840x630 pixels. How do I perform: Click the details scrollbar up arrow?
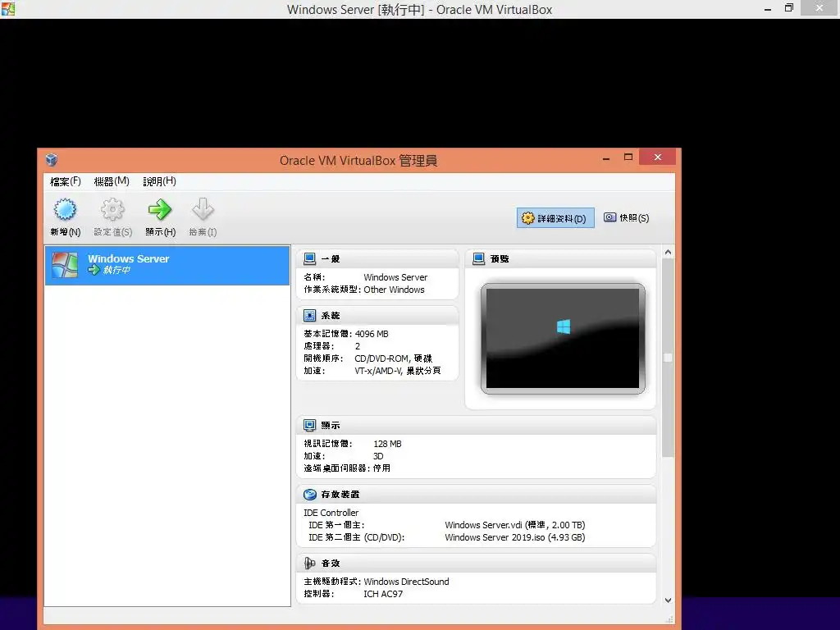[668, 253]
